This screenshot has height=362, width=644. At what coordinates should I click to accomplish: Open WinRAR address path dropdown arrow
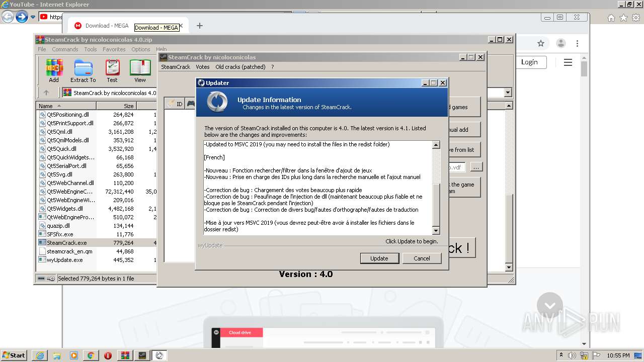coord(508,93)
